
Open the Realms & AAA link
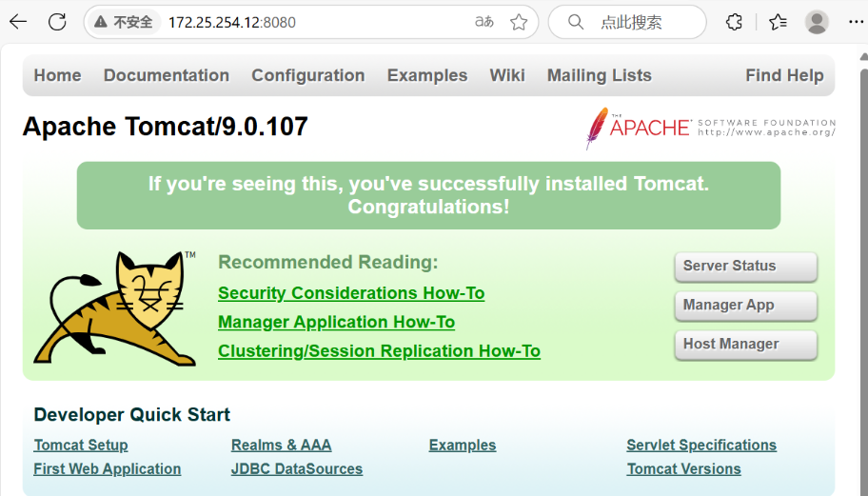(281, 446)
